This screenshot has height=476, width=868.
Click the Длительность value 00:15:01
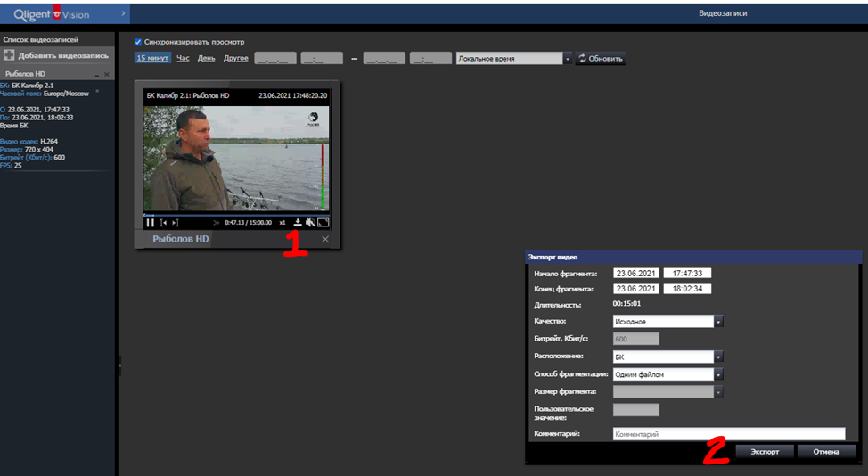(626, 304)
